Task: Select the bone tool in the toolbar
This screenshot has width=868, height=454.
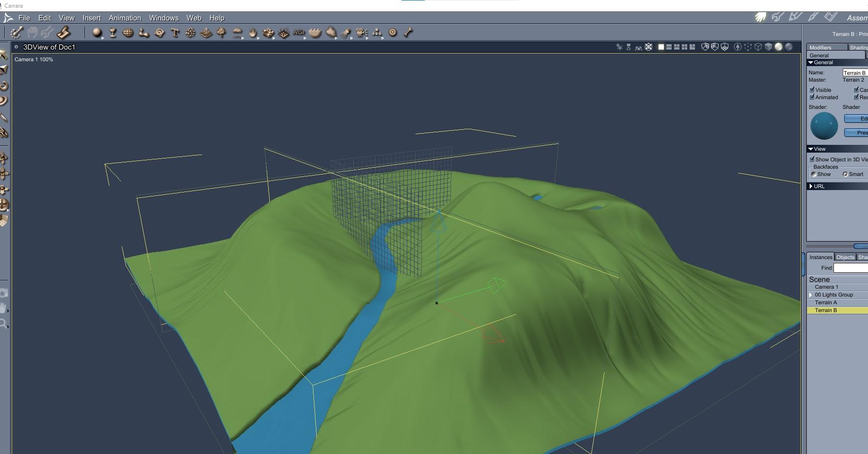Action: click(408, 33)
